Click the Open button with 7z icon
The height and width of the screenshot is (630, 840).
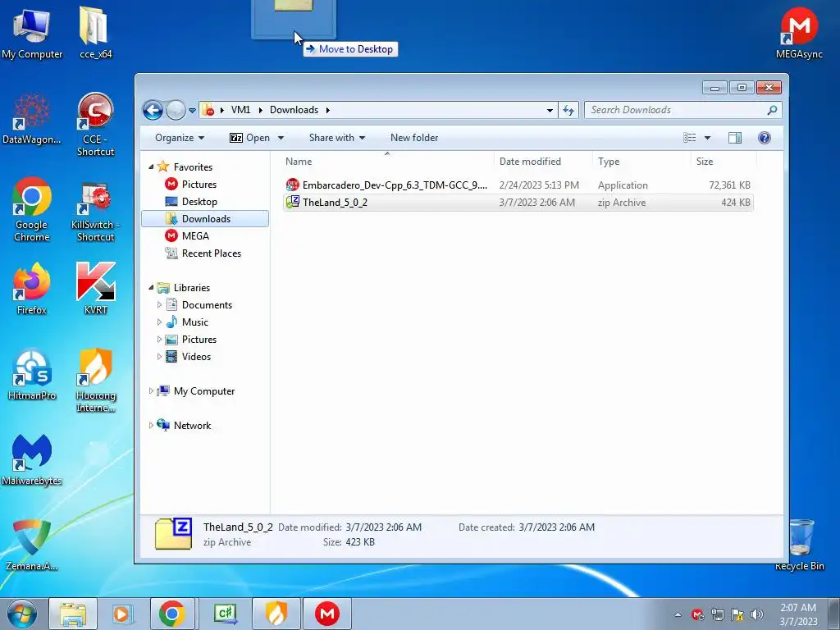click(x=249, y=138)
